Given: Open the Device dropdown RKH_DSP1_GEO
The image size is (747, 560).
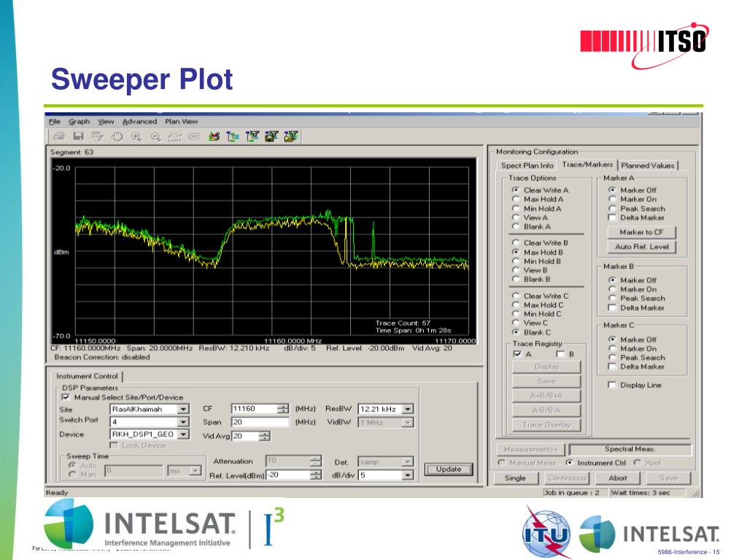Looking at the screenshot, I should pyautogui.click(x=183, y=435).
